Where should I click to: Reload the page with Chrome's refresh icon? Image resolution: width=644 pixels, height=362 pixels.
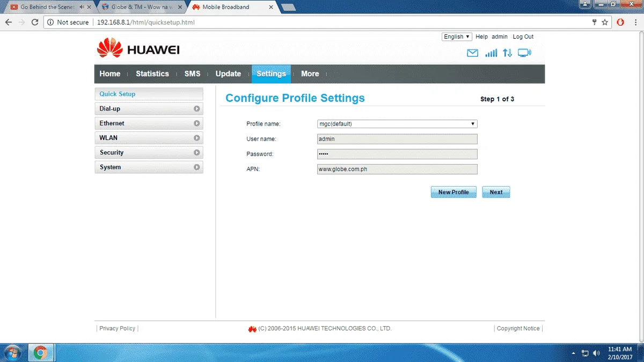(35, 23)
